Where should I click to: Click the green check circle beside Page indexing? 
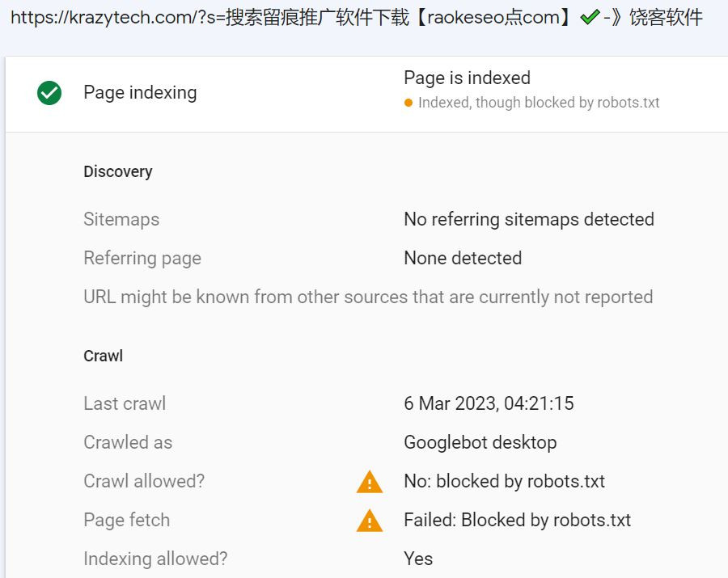[x=49, y=93]
